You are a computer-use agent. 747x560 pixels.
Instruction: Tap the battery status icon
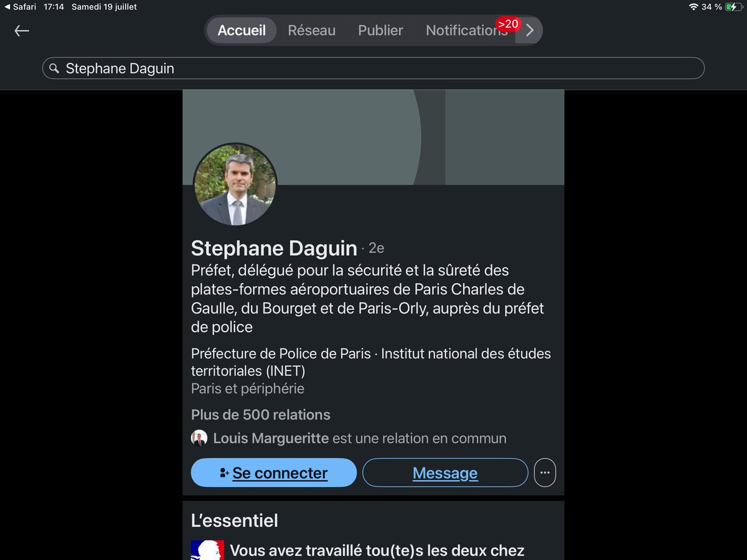point(734,7)
